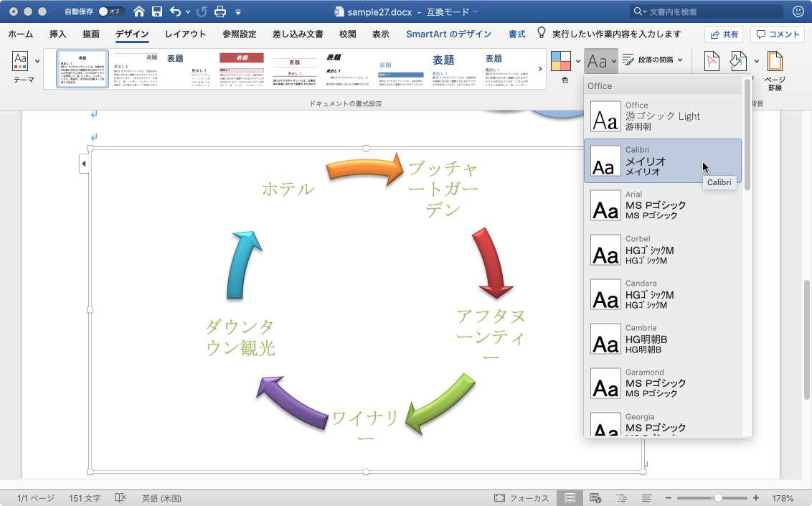Go to the 差し込み文書 tab
Image resolution: width=812 pixels, height=506 pixels.
(298, 34)
